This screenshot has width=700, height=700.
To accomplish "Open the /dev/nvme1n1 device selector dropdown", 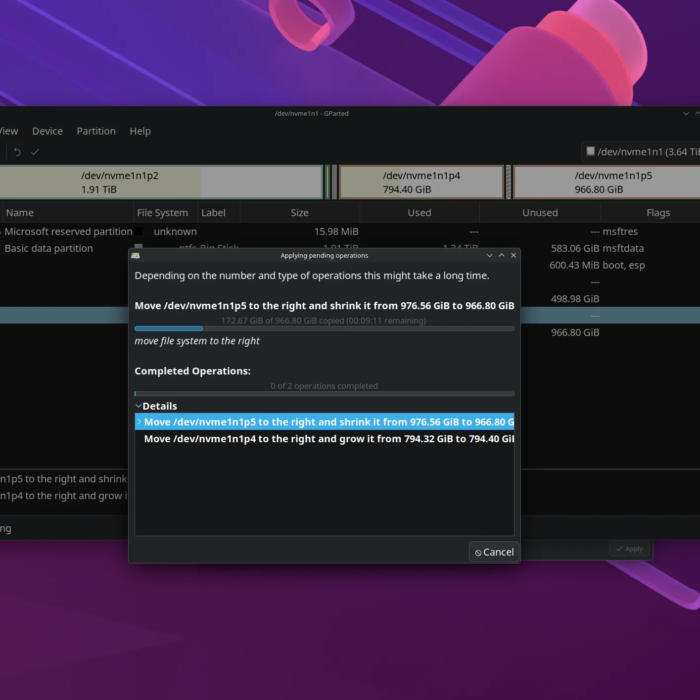I will (645, 152).
